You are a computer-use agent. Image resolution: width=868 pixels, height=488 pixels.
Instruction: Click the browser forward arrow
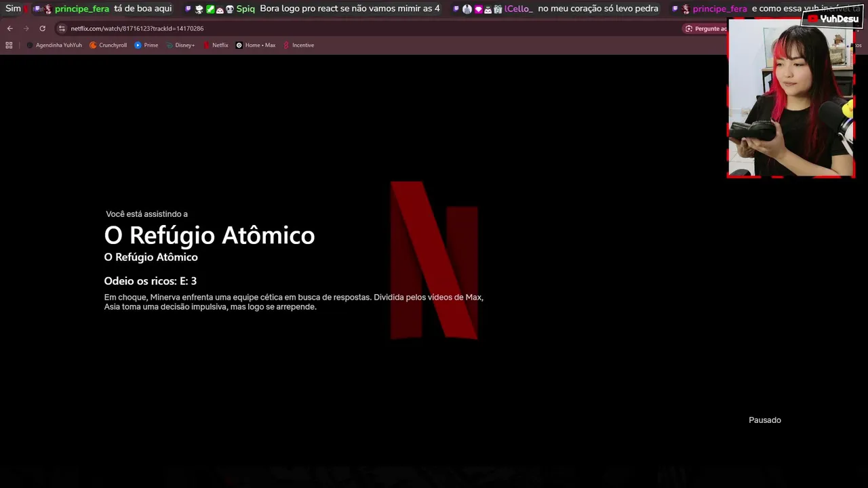point(26,28)
